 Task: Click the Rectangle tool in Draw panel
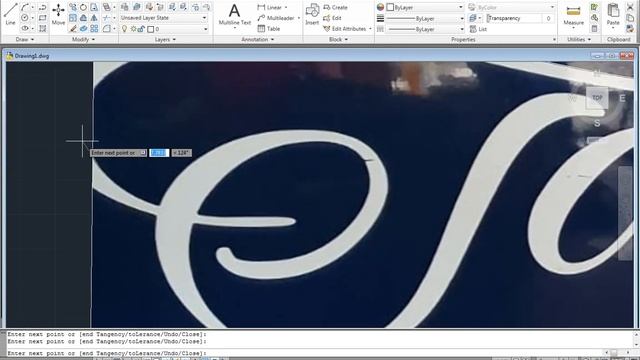click(x=42, y=18)
